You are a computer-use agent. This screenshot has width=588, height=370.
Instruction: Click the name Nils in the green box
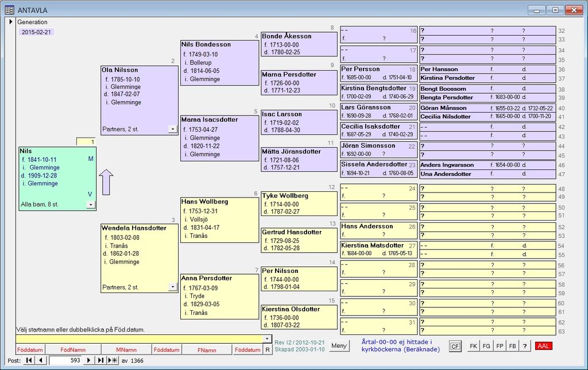pyautogui.click(x=25, y=151)
